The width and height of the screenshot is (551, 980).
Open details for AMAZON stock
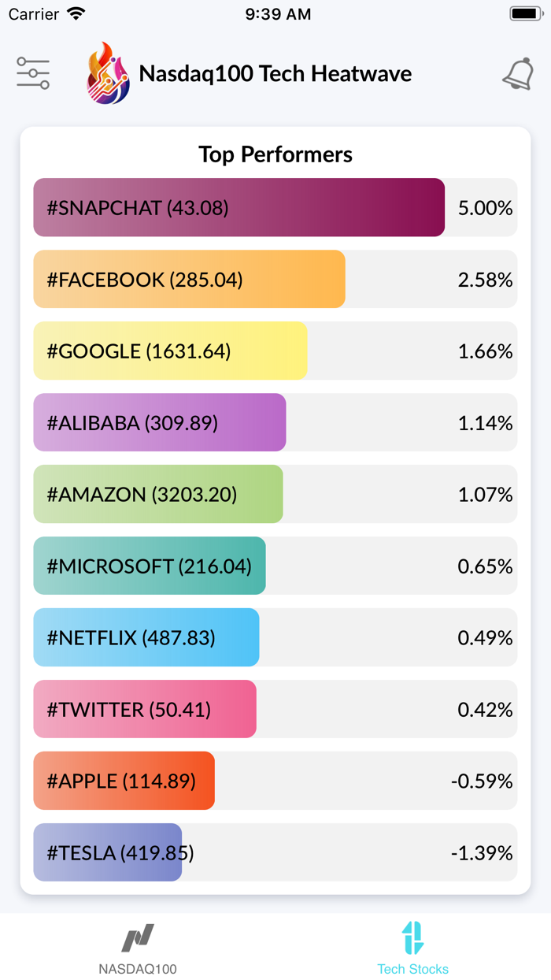[x=156, y=494]
